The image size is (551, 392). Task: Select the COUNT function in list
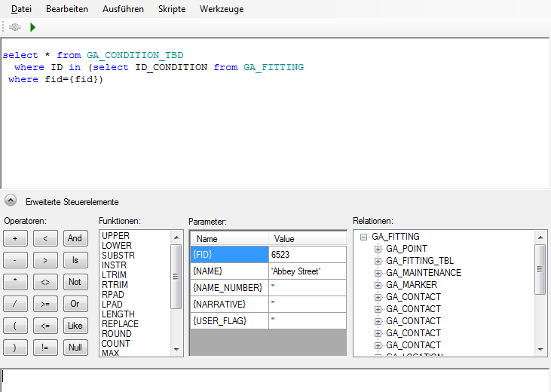pos(115,344)
